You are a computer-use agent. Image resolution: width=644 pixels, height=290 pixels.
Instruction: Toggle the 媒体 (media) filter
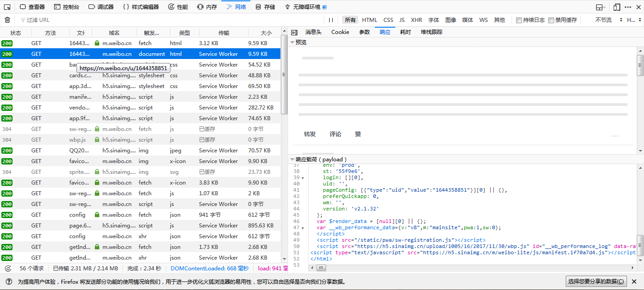point(468,20)
